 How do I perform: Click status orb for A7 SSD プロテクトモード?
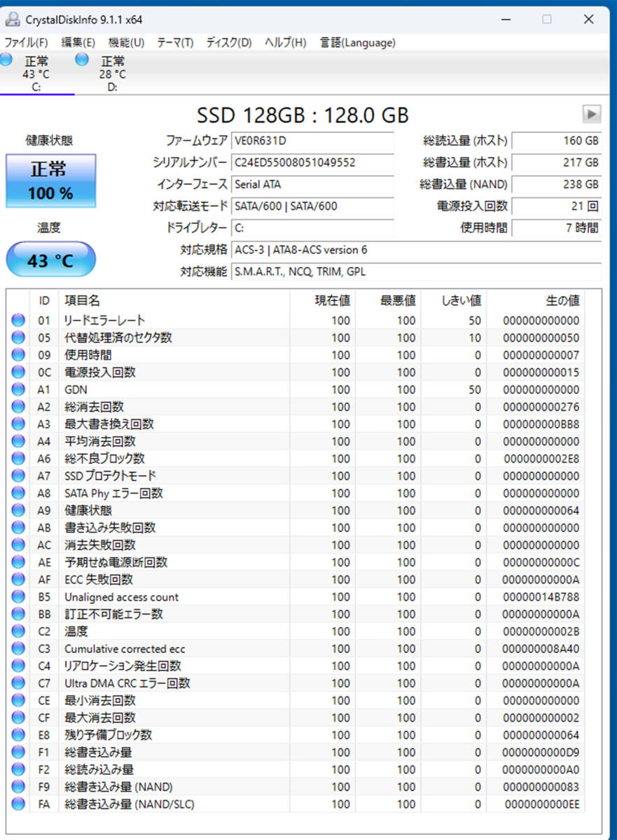18,476
